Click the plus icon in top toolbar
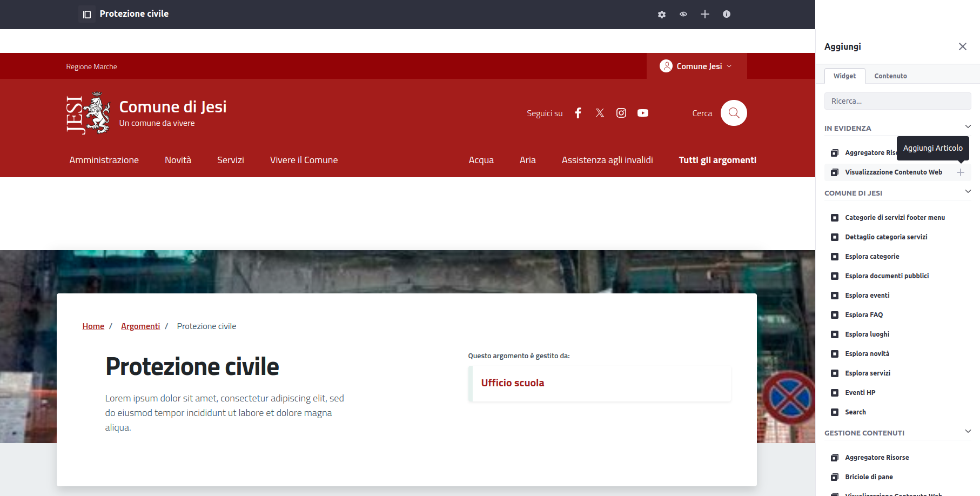Image resolution: width=980 pixels, height=496 pixels. 705,15
